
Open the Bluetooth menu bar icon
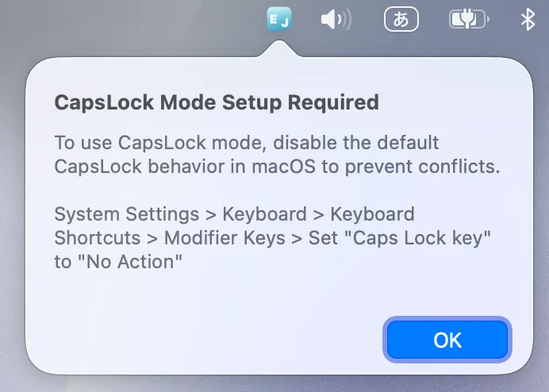click(x=528, y=19)
